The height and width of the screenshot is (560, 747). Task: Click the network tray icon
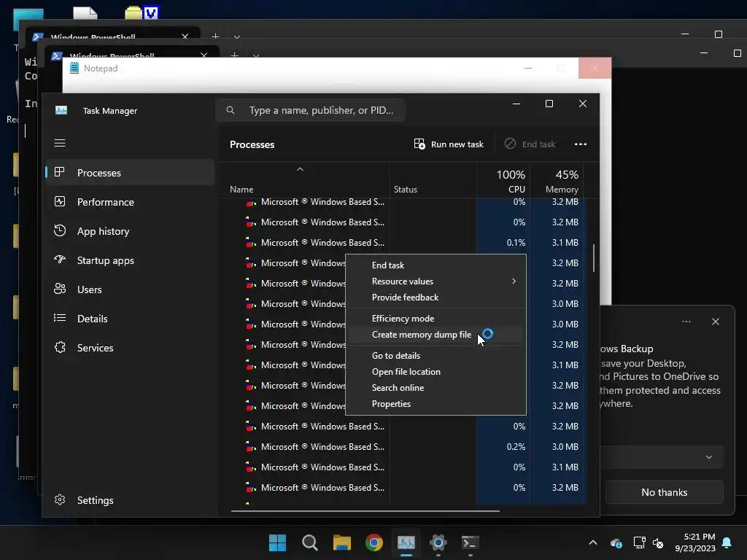(639, 542)
